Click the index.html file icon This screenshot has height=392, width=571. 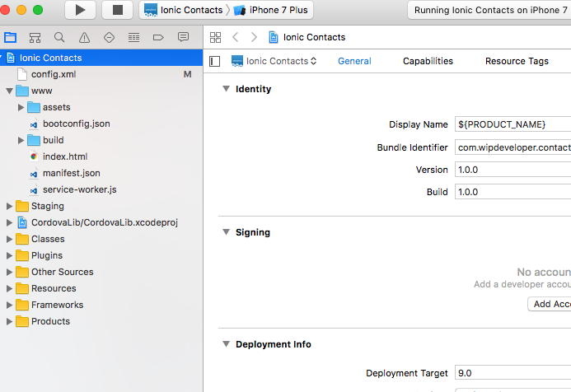(34, 156)
